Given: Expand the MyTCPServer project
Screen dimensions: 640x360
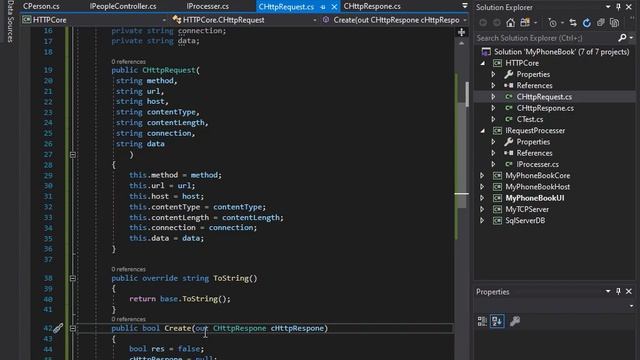Looking at the screenshot, I should tap(482, 209).
